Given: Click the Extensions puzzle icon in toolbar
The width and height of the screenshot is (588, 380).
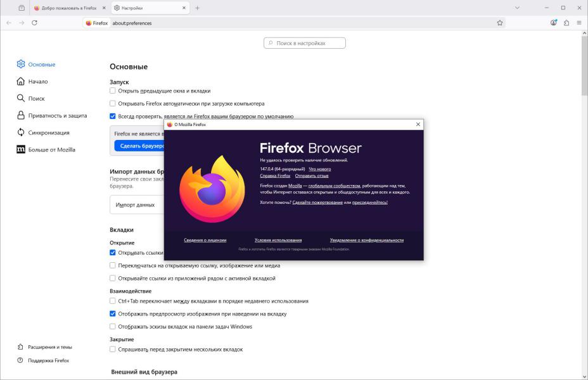Looking at the screenshot, I should click(566, 23).
